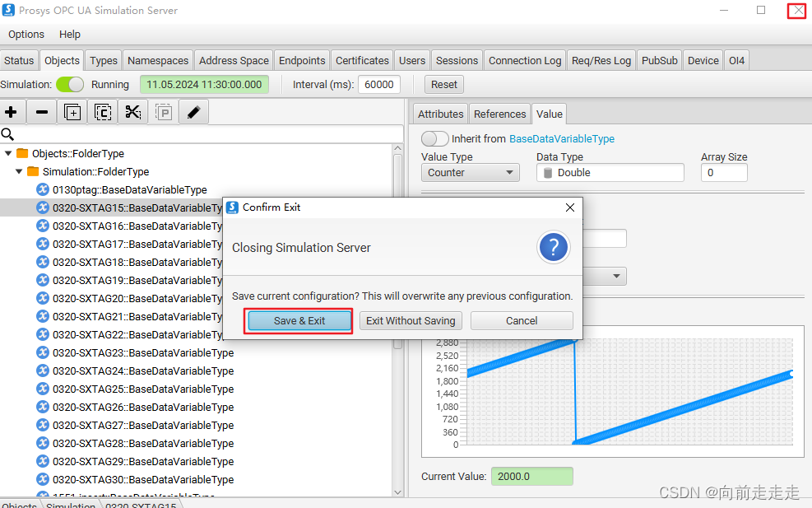
Task: Click the Exit Without Saving button
Action: [411, 320]
